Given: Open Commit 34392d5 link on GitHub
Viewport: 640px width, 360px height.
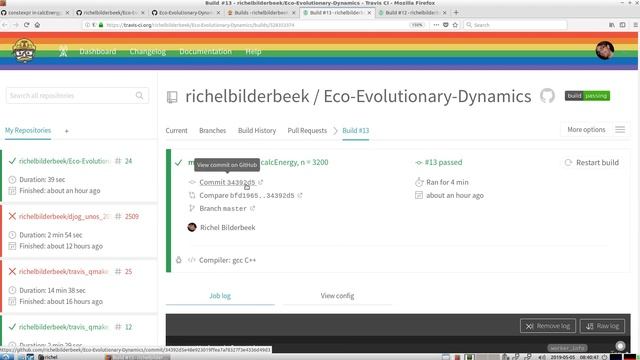Looking at the screenshot, I should pyautogui.click(x=227, y=182).
